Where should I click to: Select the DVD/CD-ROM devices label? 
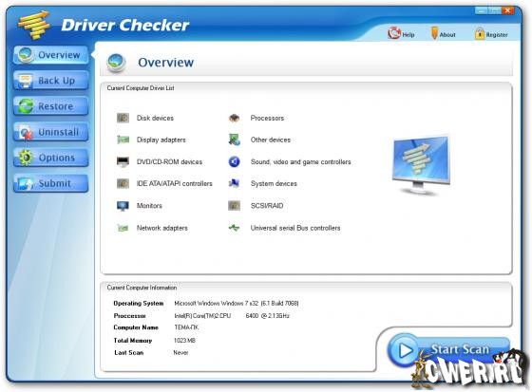169,161
